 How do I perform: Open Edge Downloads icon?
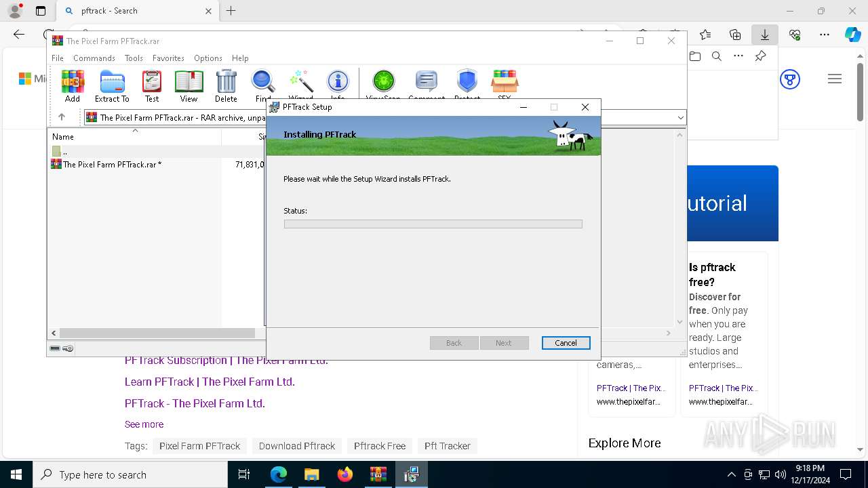[764, 35]
